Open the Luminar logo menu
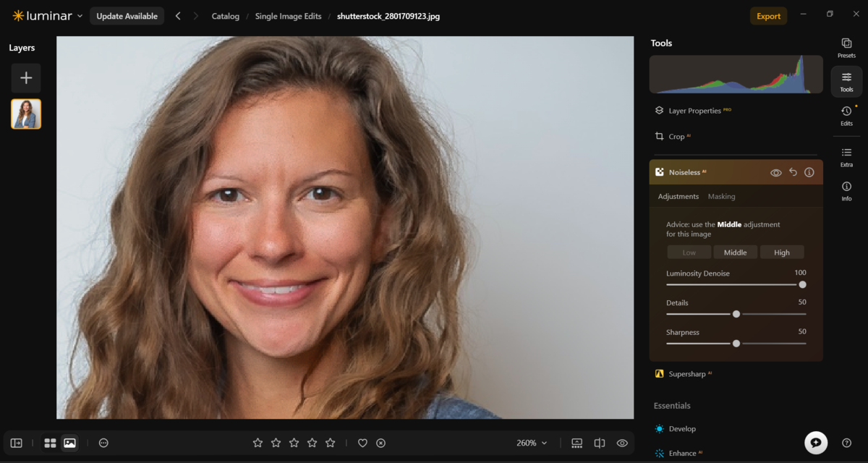The height and width of the screenshot is (463, 868). tap(47, 16)
